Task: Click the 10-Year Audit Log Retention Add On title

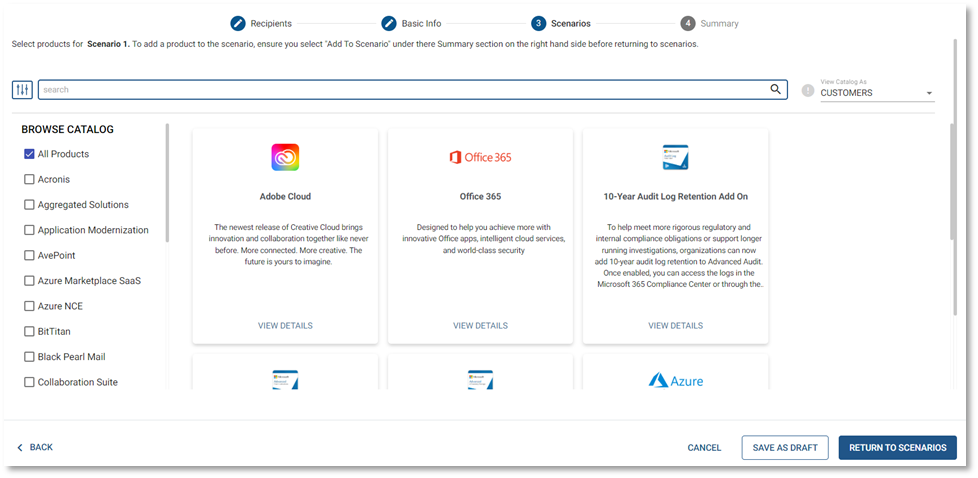Action: click(x=675, y=197)
